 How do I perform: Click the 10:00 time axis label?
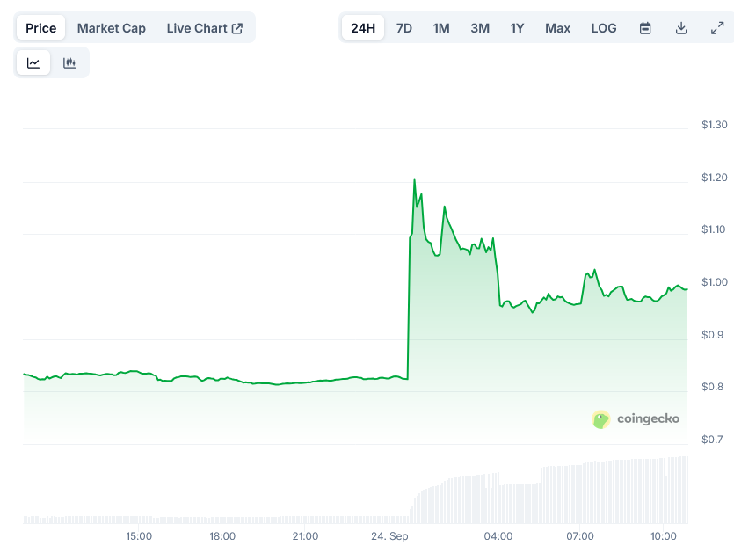point(664,536)
